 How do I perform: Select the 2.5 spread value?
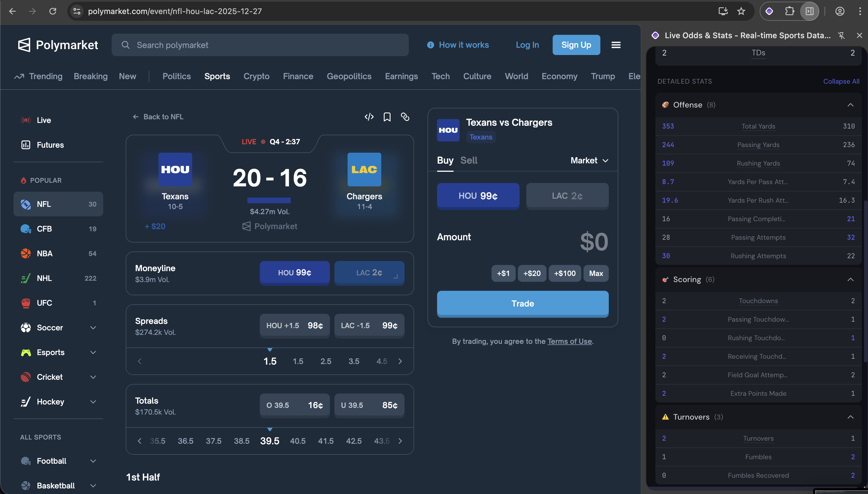pos(326,361)
